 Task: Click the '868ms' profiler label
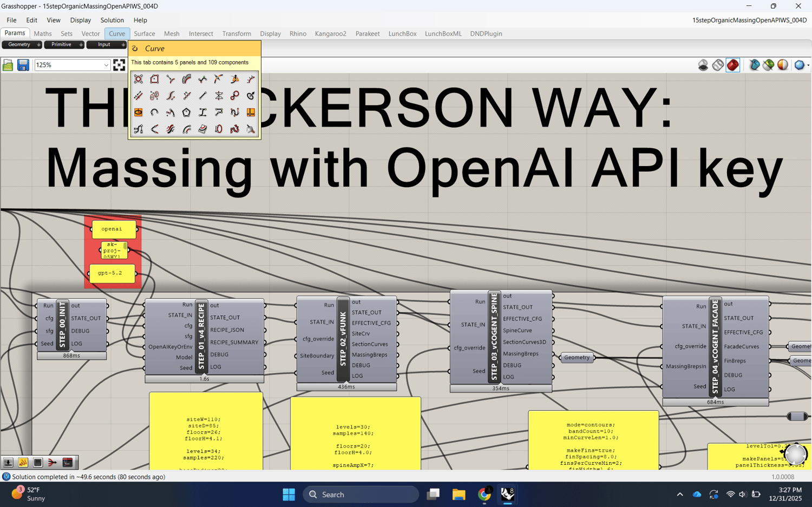pyautogui.click(x=71, y=355)
